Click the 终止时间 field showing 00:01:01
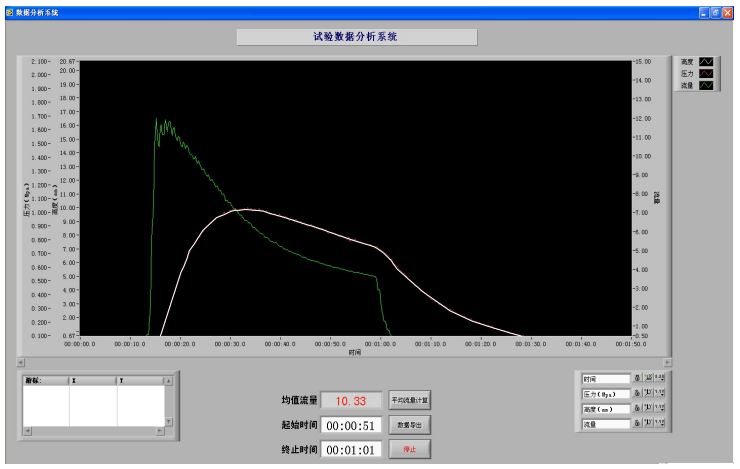Image resolution: width=740 pixels, height=469 pixels. coord(351,450)
